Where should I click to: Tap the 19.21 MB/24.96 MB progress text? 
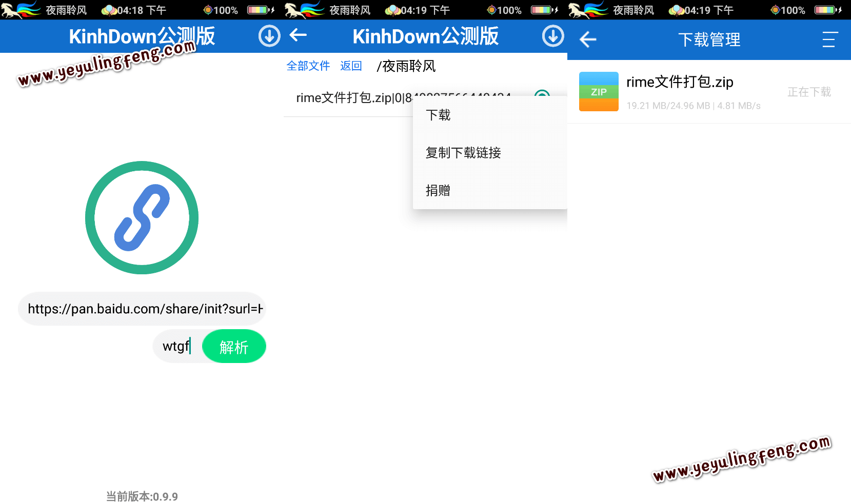[694, 106]
